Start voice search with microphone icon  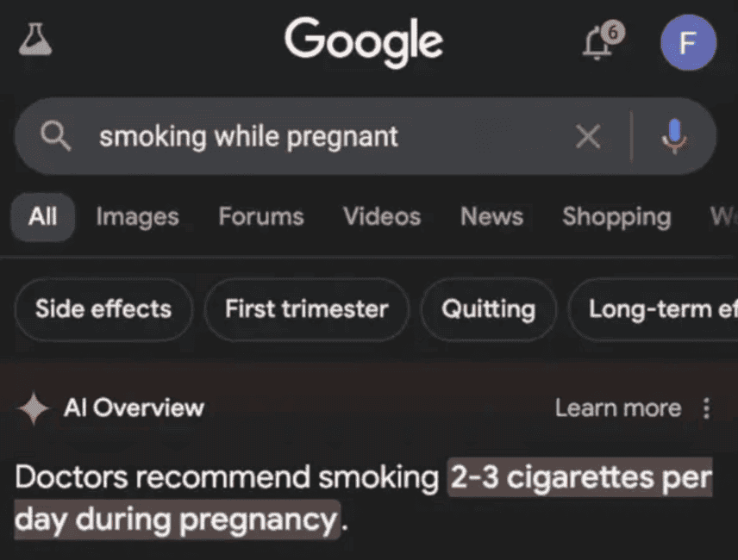(x=674, y=136)
